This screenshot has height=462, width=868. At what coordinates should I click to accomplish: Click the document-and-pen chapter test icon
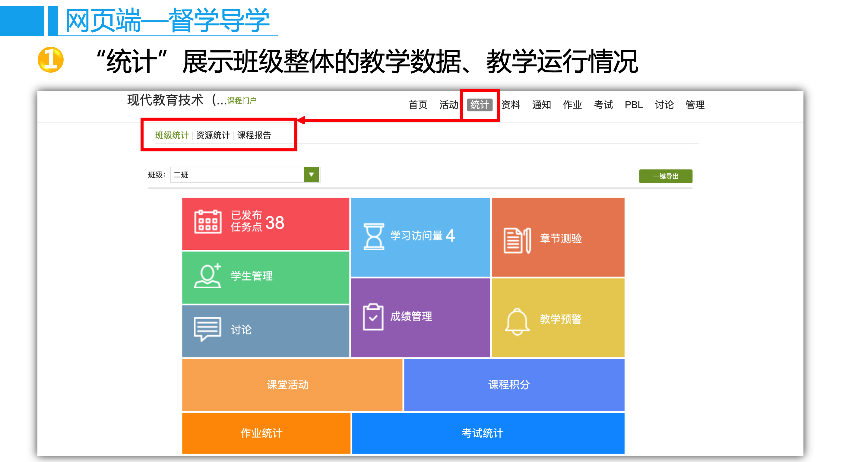pos(517,240)
